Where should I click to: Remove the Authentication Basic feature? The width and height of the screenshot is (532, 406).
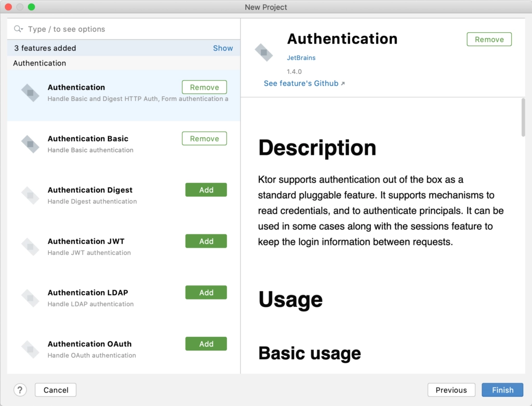coord(204,138)
